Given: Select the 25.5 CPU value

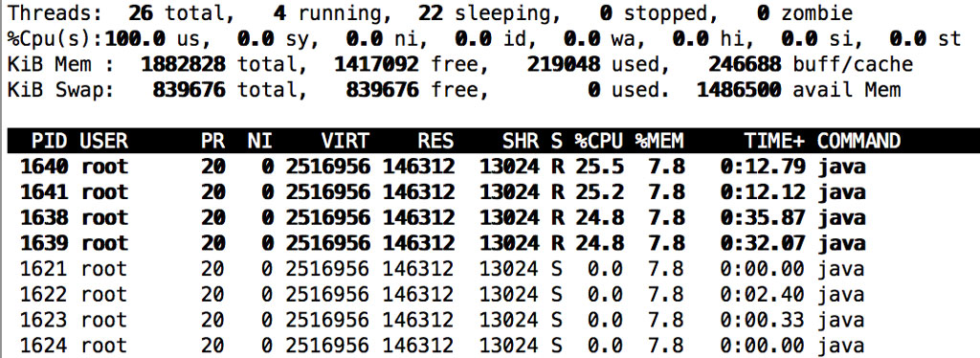Looking at the screenshot, I should [x=600, y=167].
